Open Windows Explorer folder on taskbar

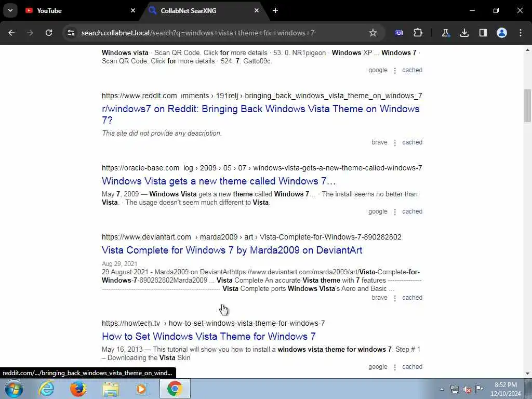[111, 390]
